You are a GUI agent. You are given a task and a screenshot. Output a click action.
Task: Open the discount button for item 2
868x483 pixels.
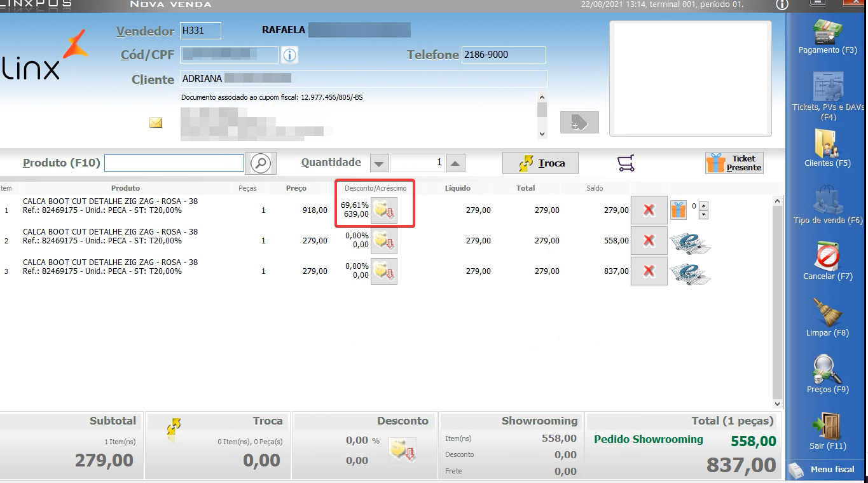coord(384,240)
